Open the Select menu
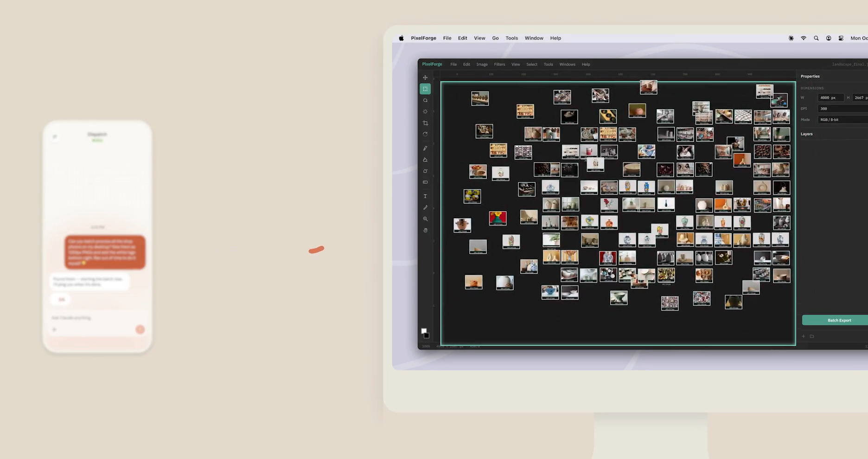The image size is (868, 459). (532, 65)
